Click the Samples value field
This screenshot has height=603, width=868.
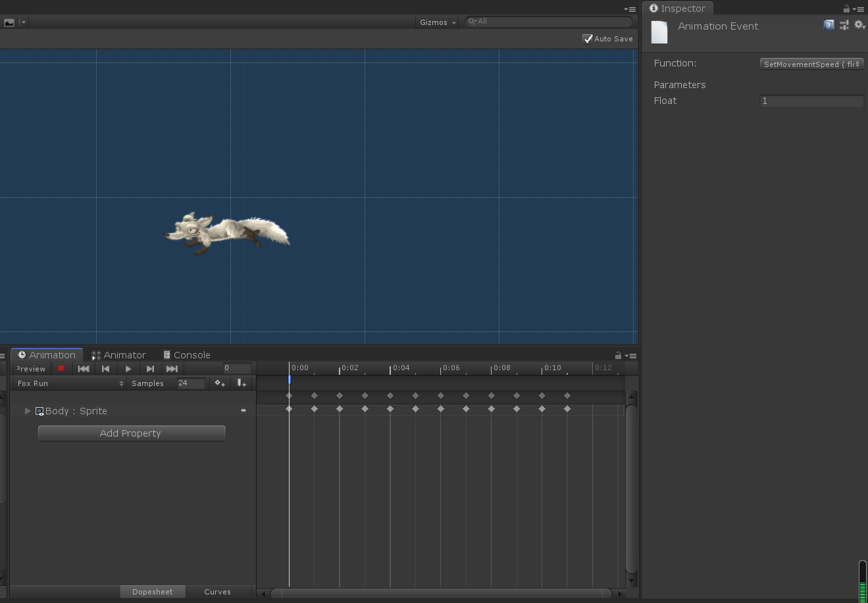(191, 383)
